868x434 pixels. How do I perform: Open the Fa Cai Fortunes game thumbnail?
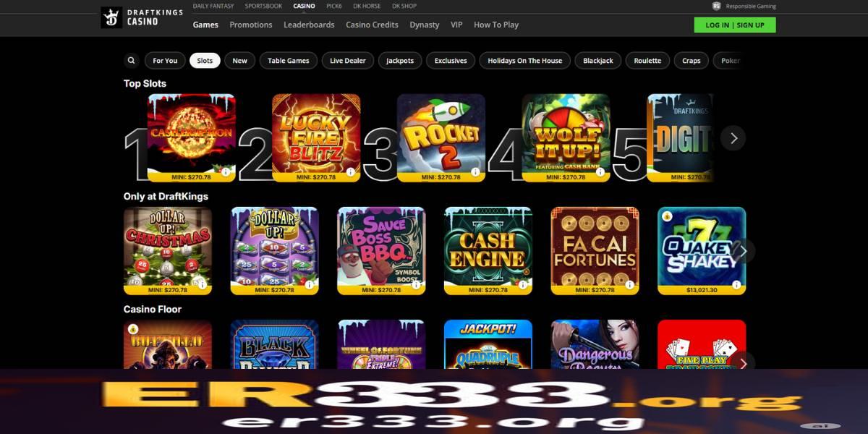[x=595, y=251]
